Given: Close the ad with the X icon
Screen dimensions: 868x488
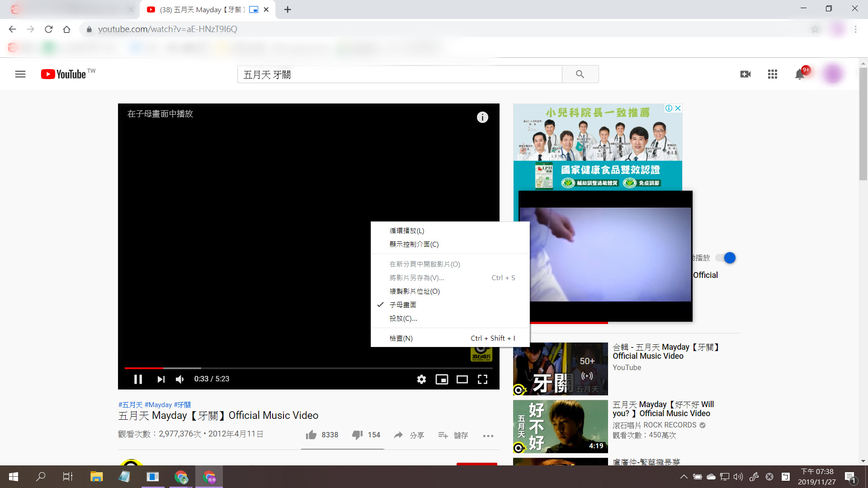Looking at the screenshot, I should point(678,108).
